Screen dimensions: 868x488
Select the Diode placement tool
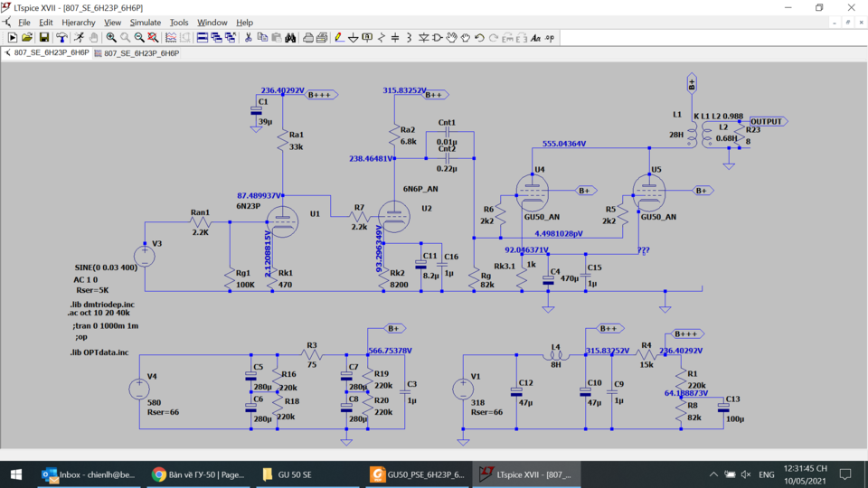[423, 38]
